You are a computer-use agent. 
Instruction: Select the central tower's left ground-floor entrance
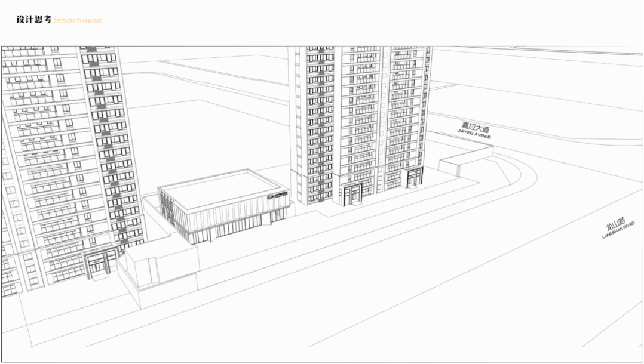tap(351, 195)
